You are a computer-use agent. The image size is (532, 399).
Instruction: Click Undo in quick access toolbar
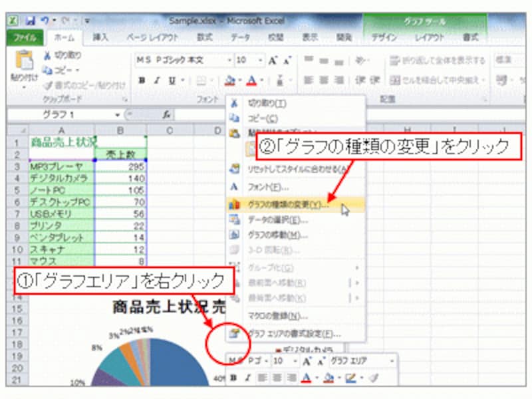click(x=45, y=21)
